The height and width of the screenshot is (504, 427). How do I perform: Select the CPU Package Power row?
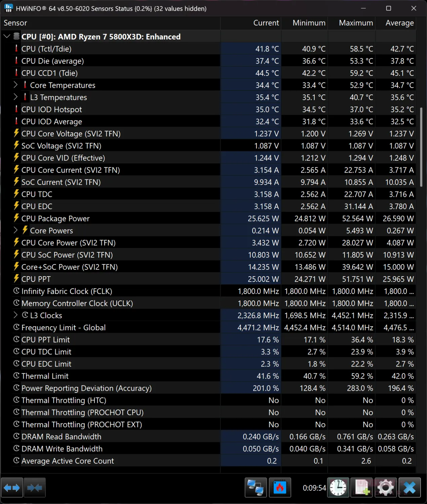coord(208,218)
